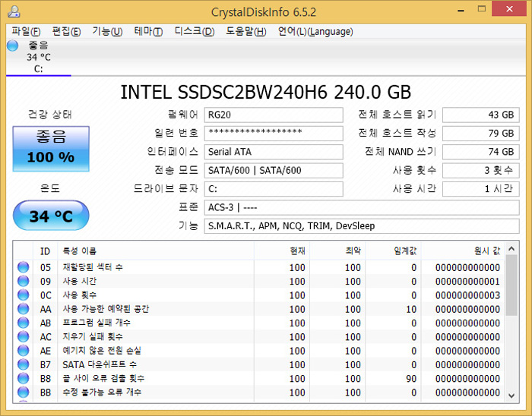
Task: Click the masked serial number field
Action: (274, 133)
